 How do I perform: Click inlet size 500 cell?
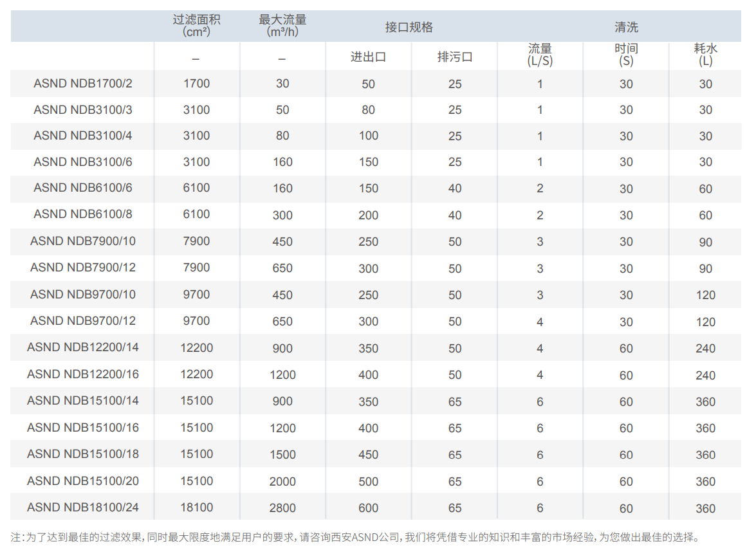tap(369, 482)
